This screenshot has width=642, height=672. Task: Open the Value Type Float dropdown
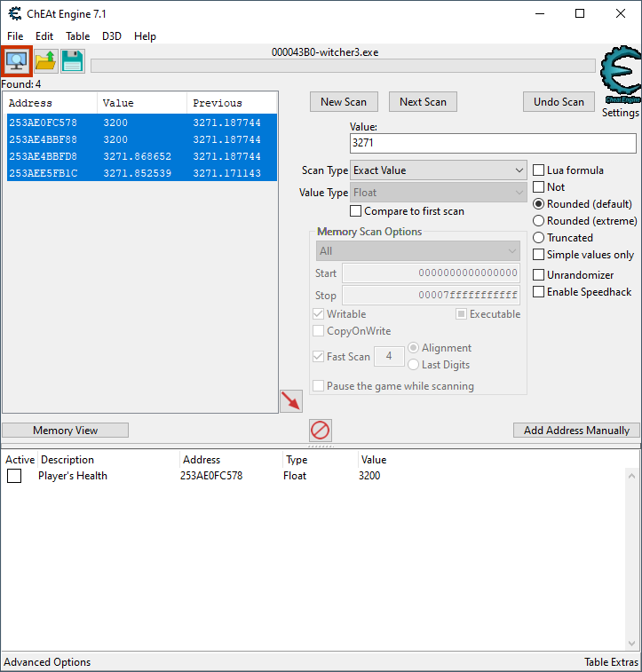439,193
